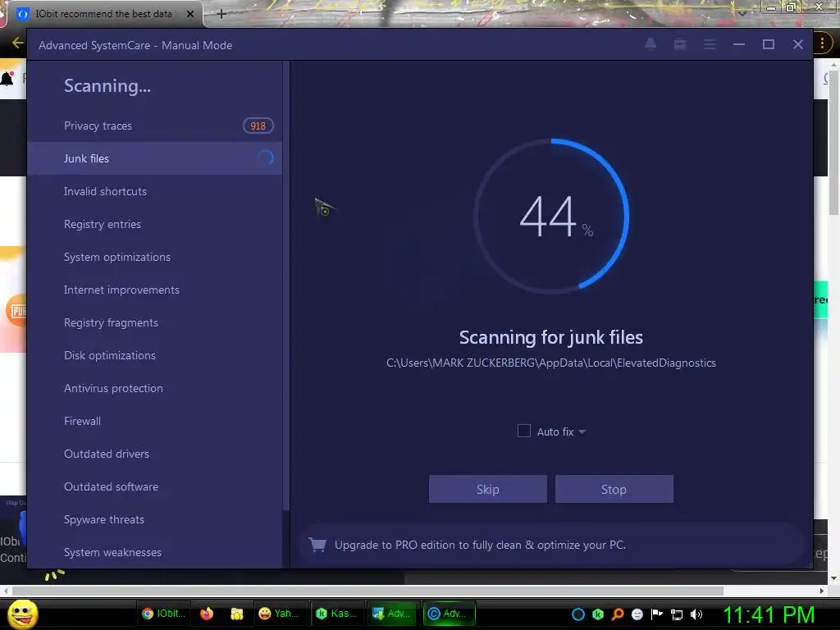Click volume speaker tray icon
Viewport: 840px width, 630px height.
(x=696, y=614)
